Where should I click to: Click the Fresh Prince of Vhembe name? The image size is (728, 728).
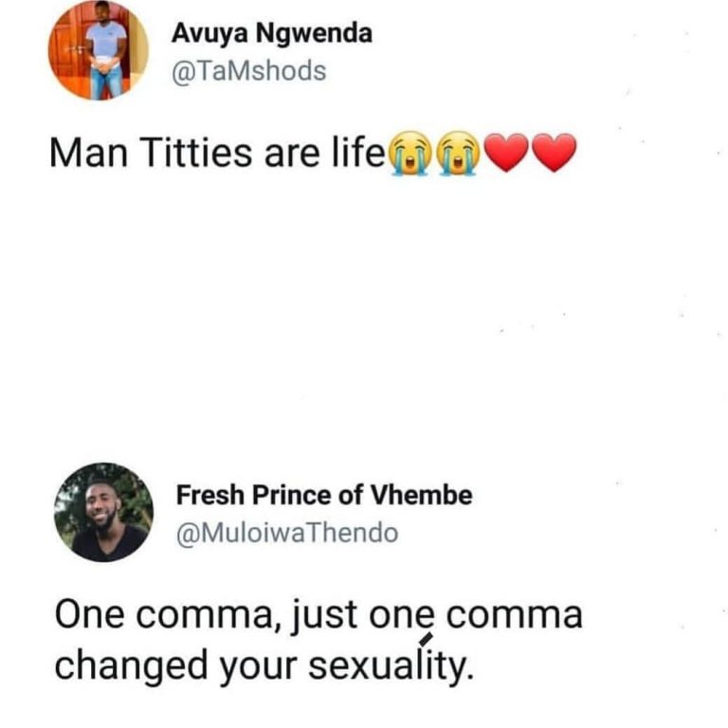pos(324,495)
